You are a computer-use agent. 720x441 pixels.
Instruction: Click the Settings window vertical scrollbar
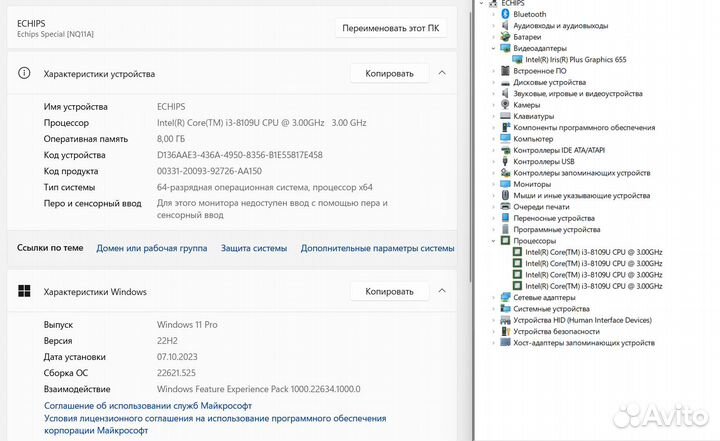coord(470,147)
